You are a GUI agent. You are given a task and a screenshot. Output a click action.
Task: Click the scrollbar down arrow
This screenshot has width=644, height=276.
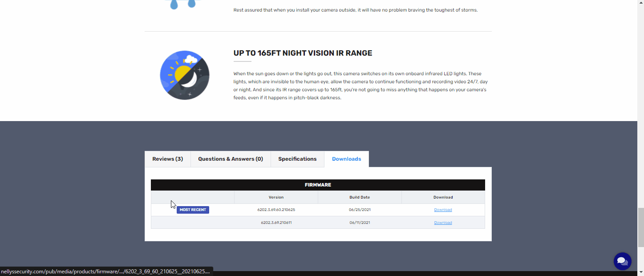(640, 272)
